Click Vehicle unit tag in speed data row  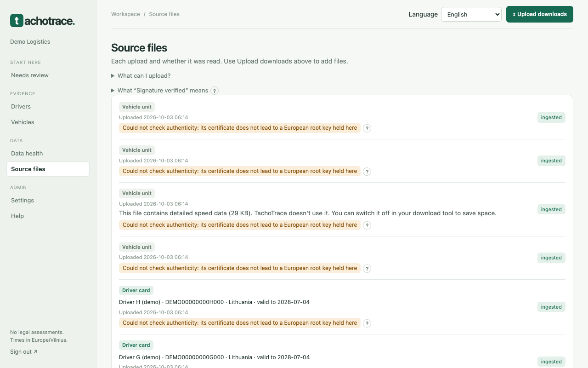pyautogui.click(x=137, y=194)
